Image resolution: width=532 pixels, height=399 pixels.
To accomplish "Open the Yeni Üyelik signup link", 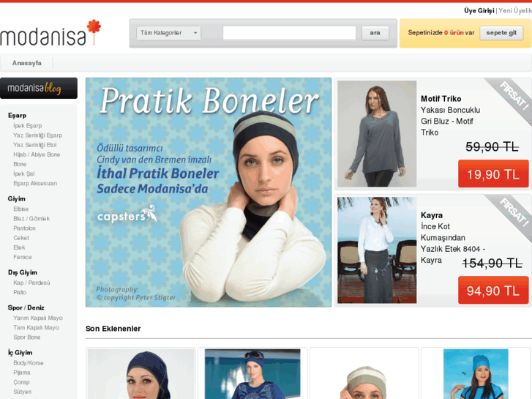I will point(515,11).
